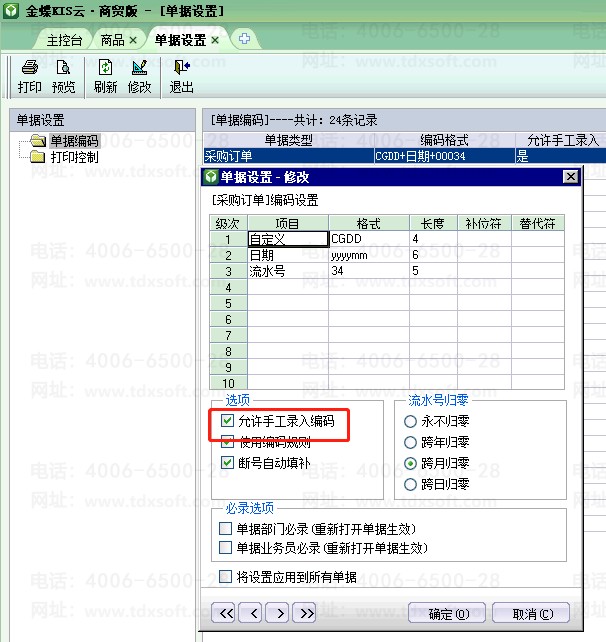Click the Refresh (刷新) toolbar icon
Viewport: 606px width, 642px height.
pyautogui.click(x=105, y=76)
